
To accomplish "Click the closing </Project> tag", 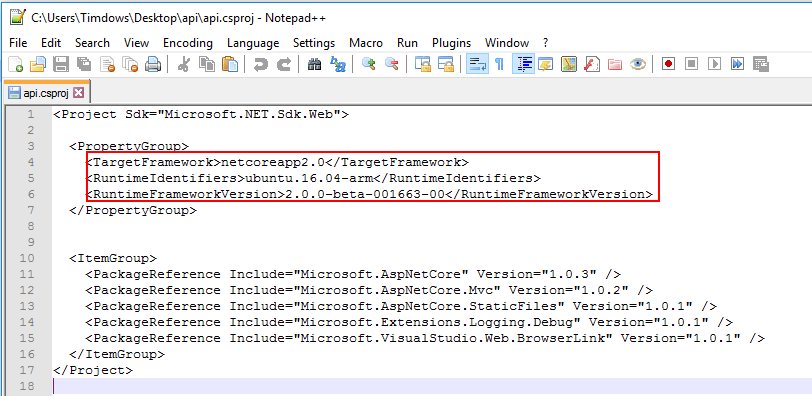I will click(x=93, y=371).
